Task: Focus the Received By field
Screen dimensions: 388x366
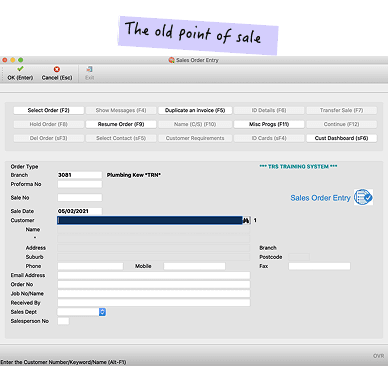Action: pyautogui.click(x=154, y=303)
